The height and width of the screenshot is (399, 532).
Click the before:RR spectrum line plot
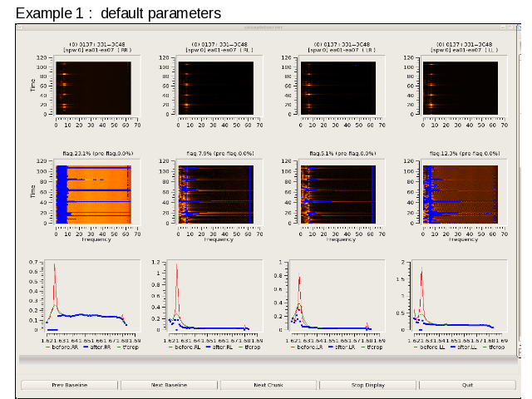tap(92, 296)
